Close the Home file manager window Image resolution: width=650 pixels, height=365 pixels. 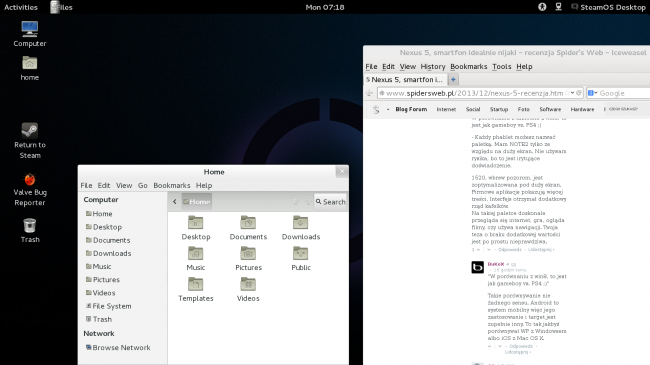pos(342,171)
